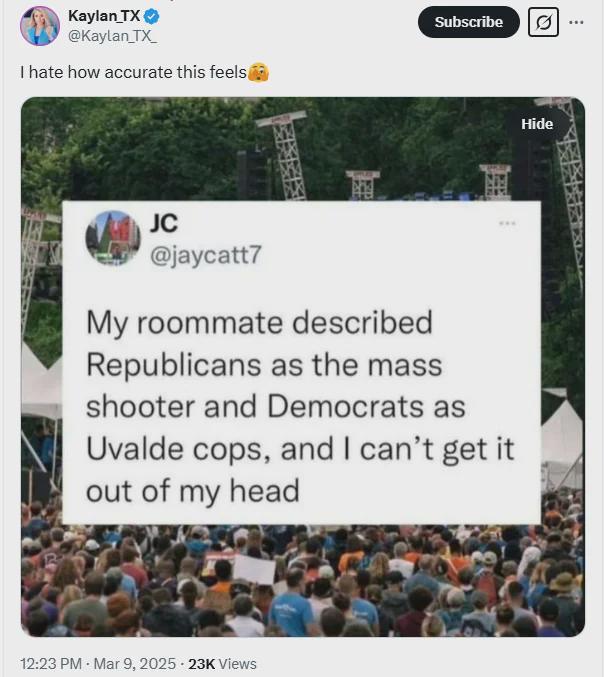Image resolution: width=604 pixels, height=677 pixels.
Task: Click the 12:23 PM timestamp
Action: click(x=51, y=664)
